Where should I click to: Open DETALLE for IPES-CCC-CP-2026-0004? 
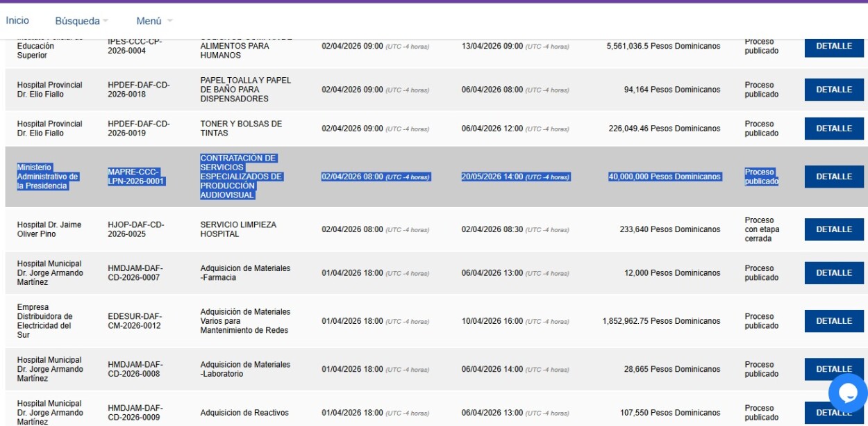pos(833,47)
